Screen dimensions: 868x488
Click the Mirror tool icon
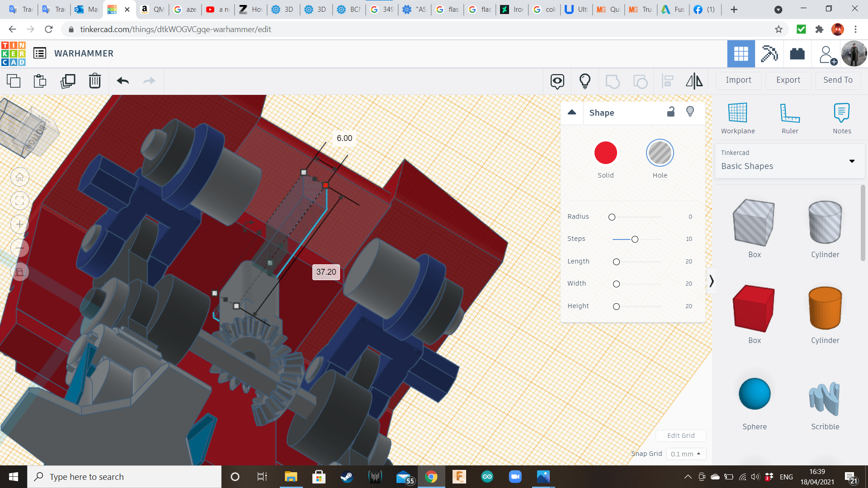pos(694,81)
